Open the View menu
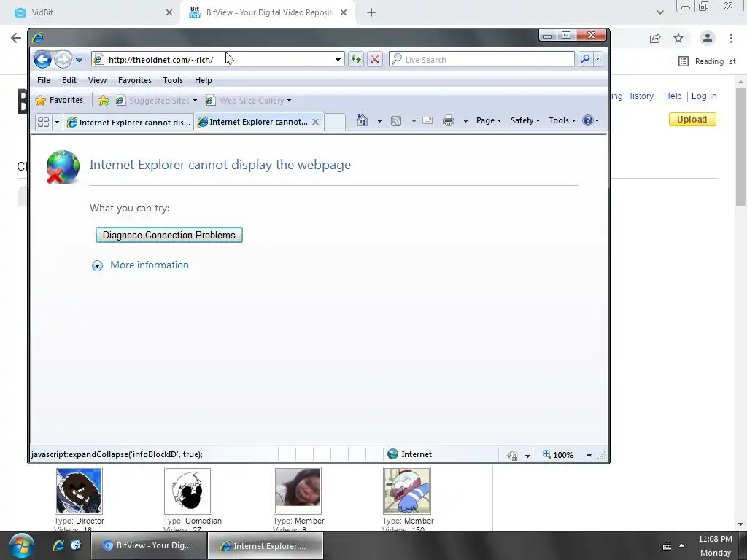This screenshot has width=747, height=560. (97, 80)
